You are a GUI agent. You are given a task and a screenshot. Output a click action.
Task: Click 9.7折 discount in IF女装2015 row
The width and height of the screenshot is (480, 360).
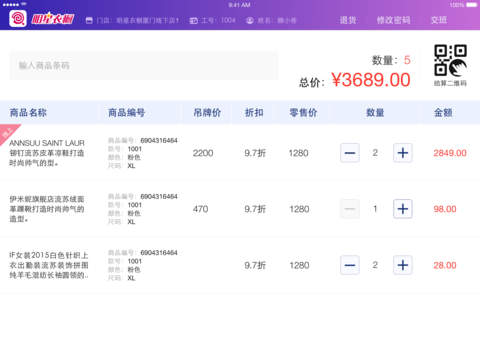pyautogui.click(x=255, y=265)
